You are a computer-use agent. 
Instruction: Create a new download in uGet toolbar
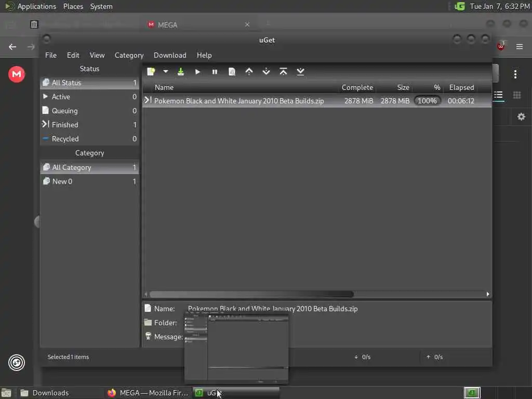click(151, 72)
